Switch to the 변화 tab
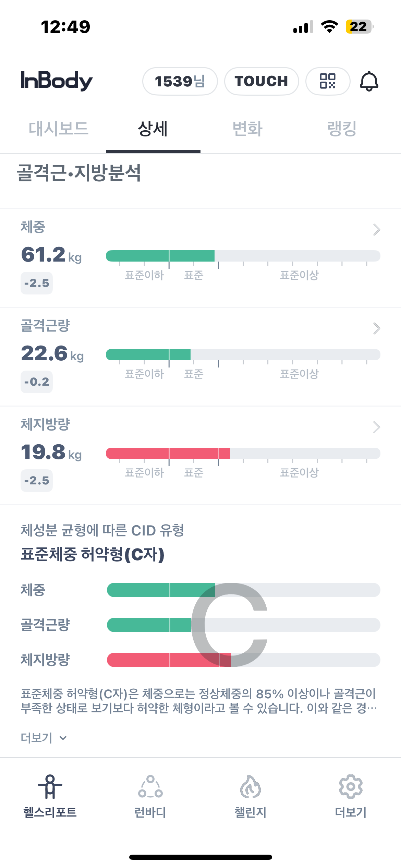The width and height of the screenshot is (401, 868). [247, 129]
